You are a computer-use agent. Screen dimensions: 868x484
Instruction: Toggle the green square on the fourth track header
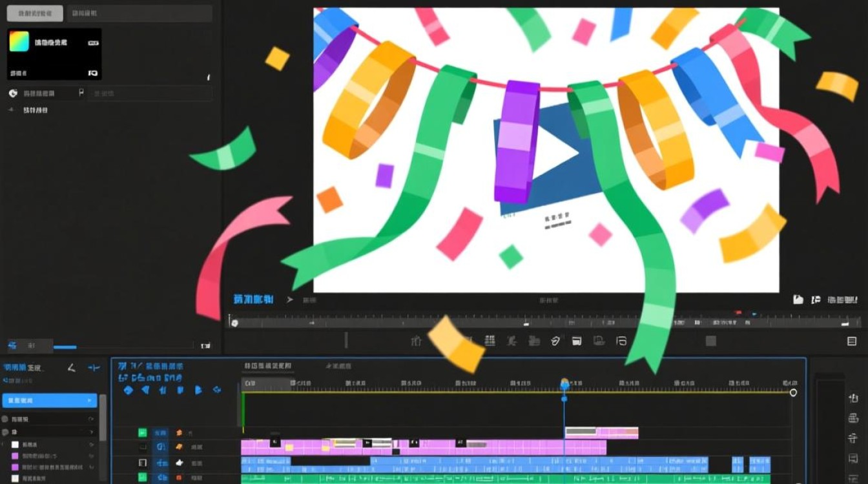click(142, 478)
